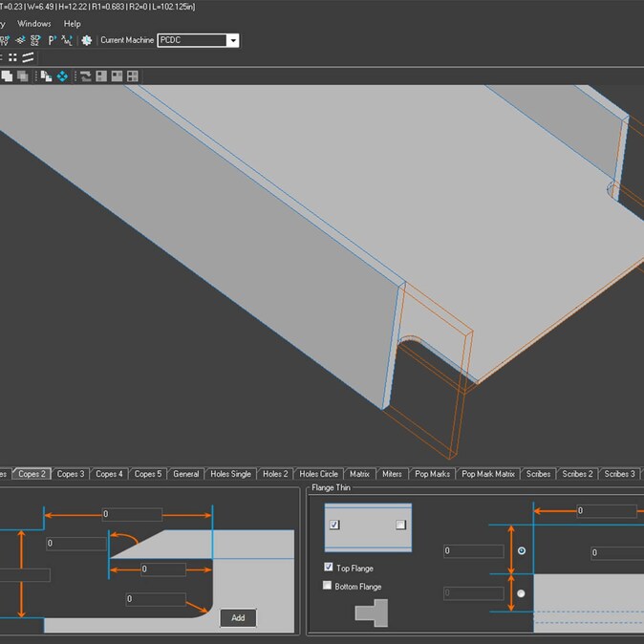The image size is (644, 644).
Task: Switch to the General tab
Action: (185, 474)
